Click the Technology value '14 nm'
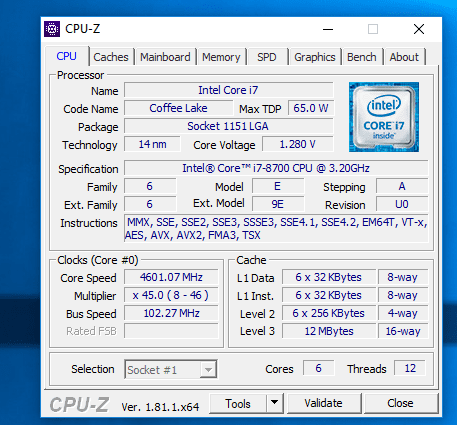The width and height of the screenshot is (457, 425). pos(152,144)
